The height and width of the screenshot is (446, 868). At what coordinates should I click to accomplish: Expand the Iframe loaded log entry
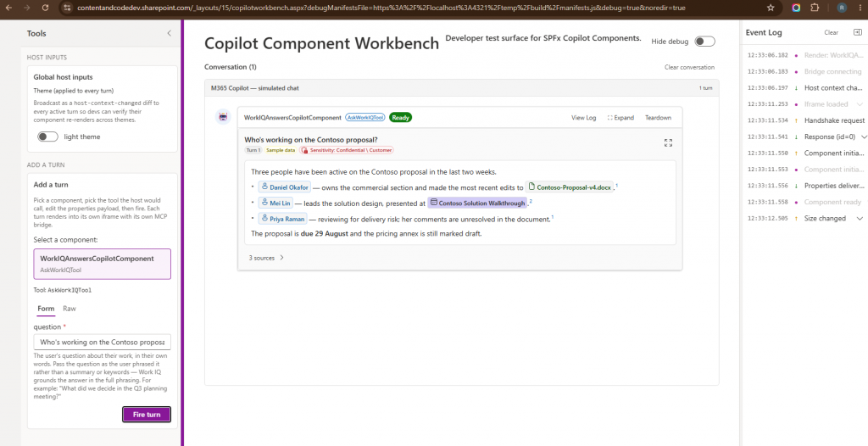860,104
